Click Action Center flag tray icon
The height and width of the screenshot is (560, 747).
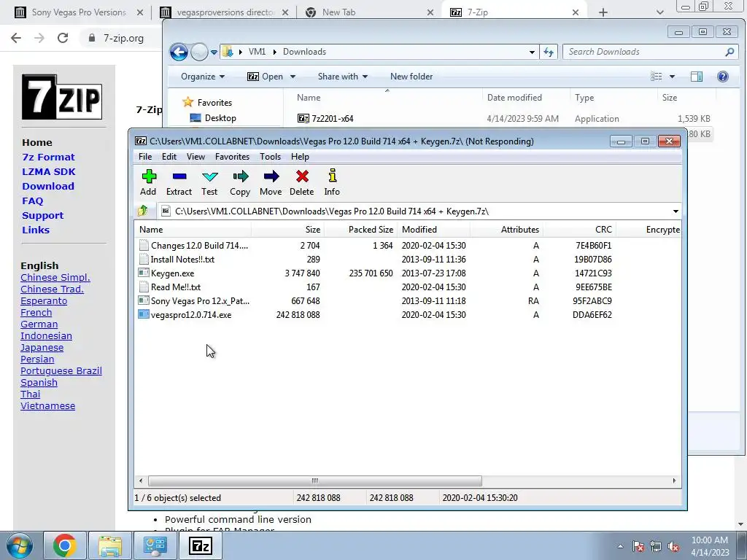pyautogui.click(x=638, y=546)
